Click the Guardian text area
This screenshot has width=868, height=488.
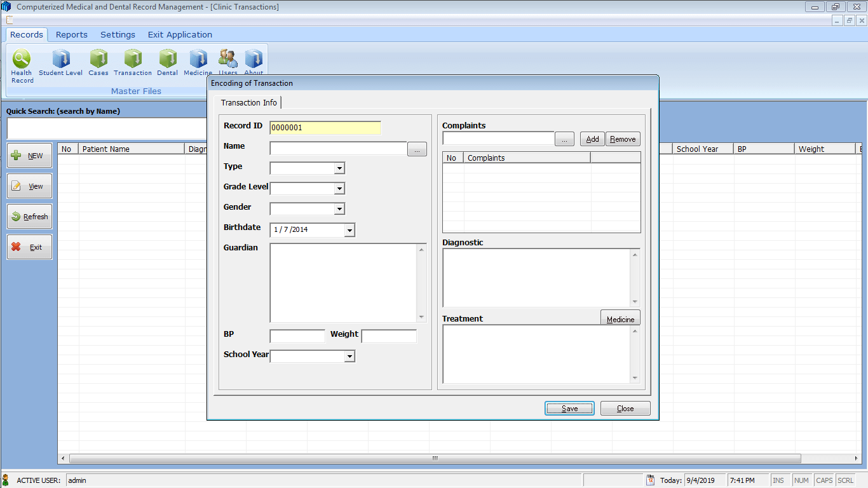click(348, 283)
